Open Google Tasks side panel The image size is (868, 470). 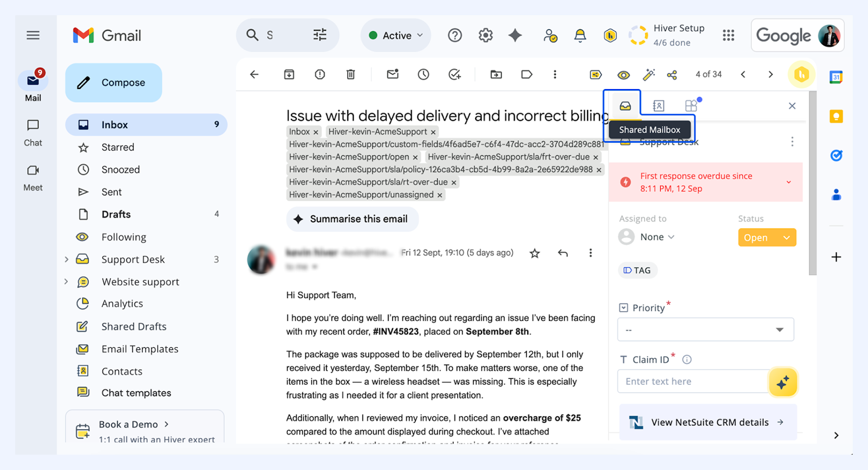(836, 156)
